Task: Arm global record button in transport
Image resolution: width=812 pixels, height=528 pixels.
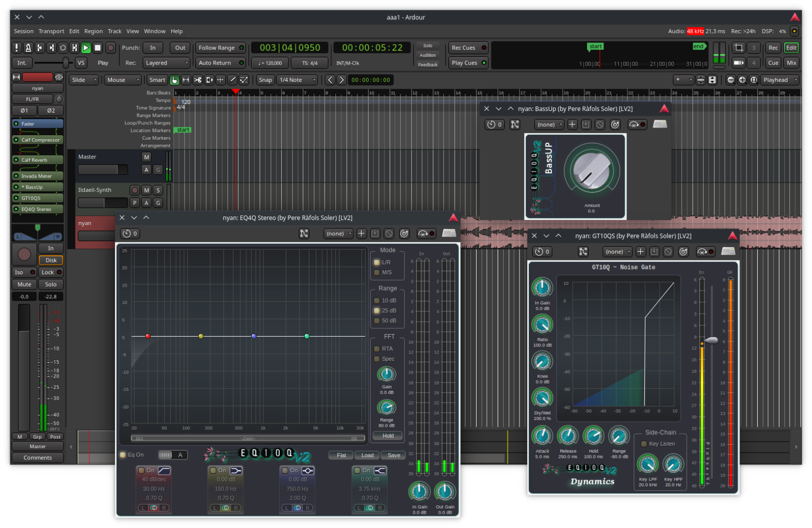Action: coord(110,48)
